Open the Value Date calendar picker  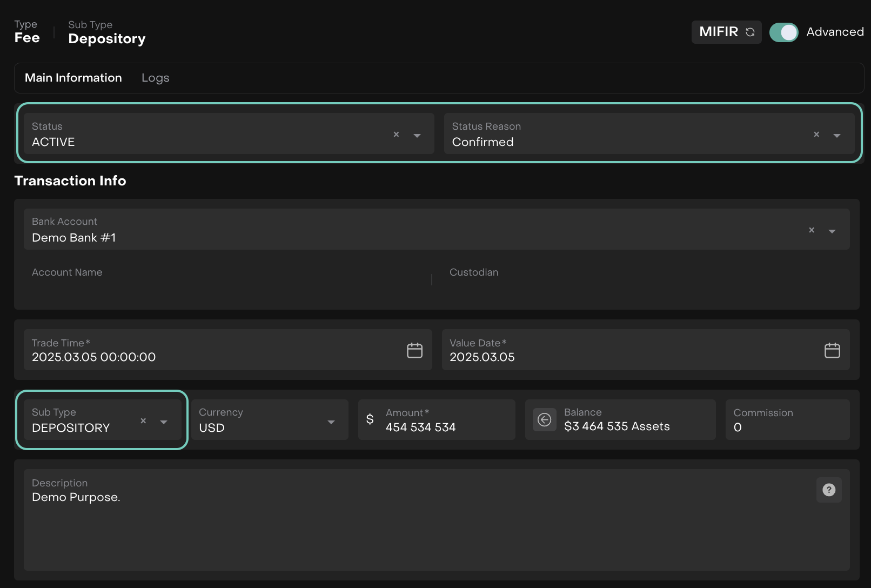click(832, 350)
